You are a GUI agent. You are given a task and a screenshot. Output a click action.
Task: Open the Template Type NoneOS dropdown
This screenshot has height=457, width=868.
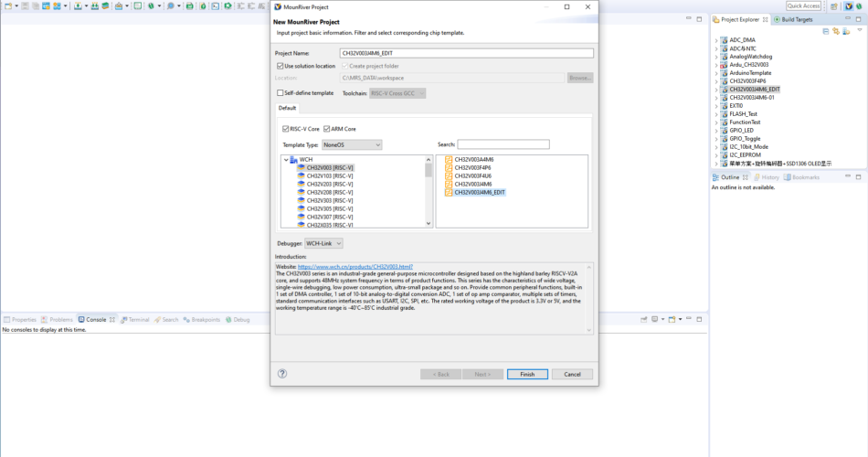pyautogui.click(x=352, y=145)
